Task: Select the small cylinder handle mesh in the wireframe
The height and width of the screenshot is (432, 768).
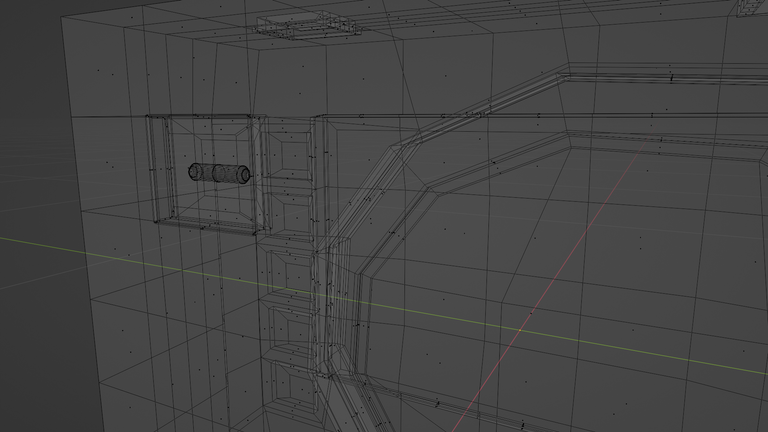Action: (219, 173)
